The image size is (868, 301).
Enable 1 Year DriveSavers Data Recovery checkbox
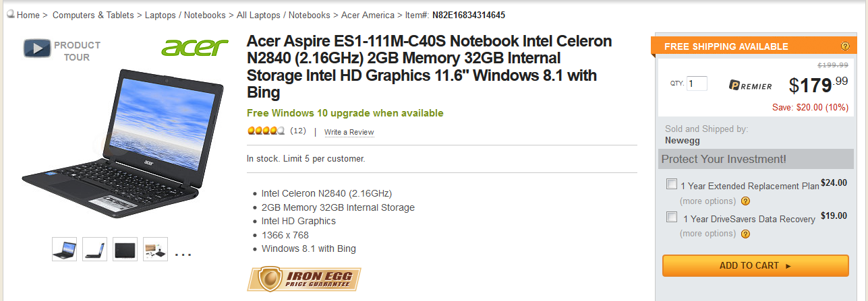tap(672, 217)
